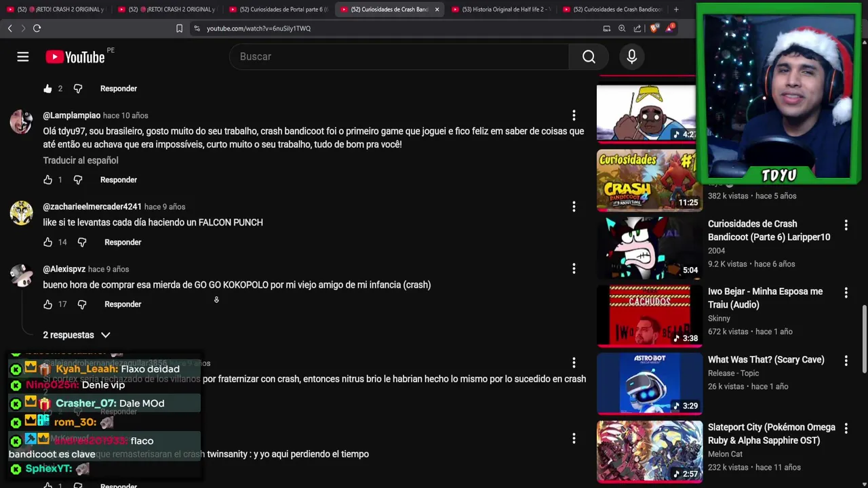868x488 pixels.
Task: Open menu for Iwo Bejar video
Action: [x=846, y=292]
